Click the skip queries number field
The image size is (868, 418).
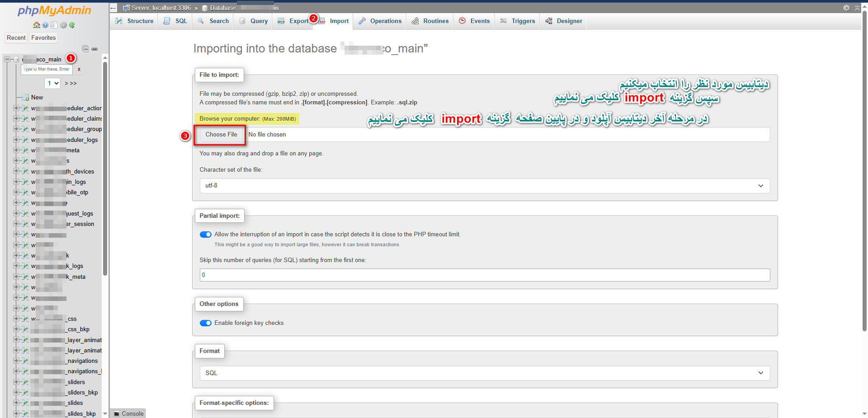coord(485,275)
